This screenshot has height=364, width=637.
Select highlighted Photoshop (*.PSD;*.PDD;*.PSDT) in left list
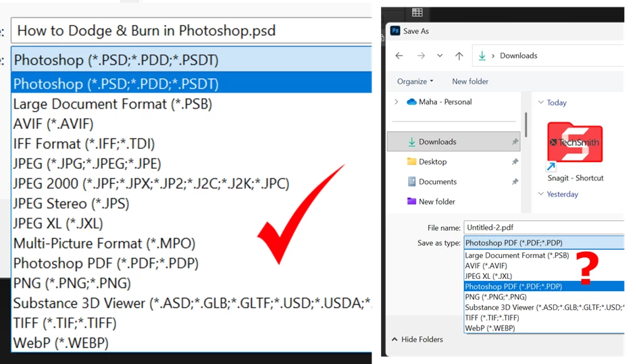[x=191, y=83]
